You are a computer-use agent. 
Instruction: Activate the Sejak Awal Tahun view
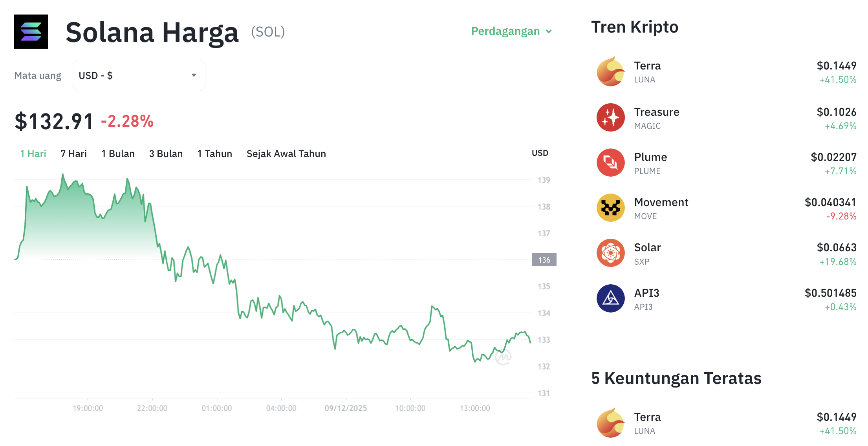(286, 154)
